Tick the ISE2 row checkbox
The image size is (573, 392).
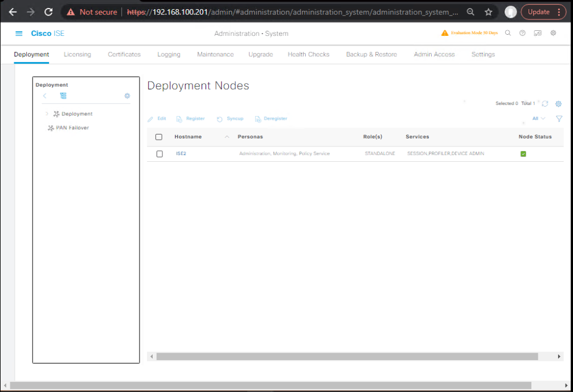click(159, 154)
